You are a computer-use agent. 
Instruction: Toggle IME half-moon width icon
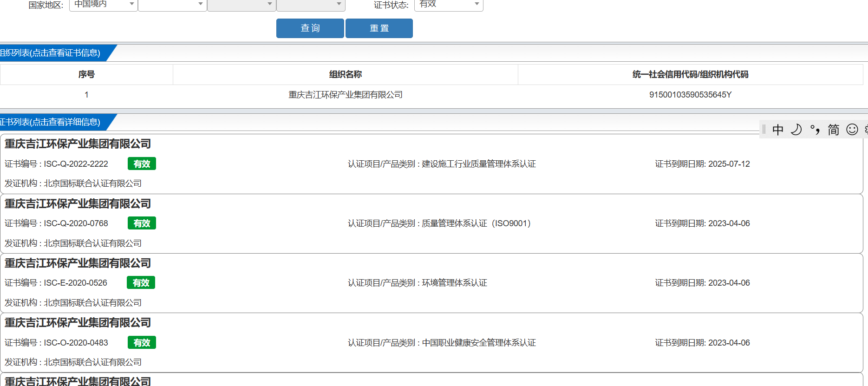796,130
